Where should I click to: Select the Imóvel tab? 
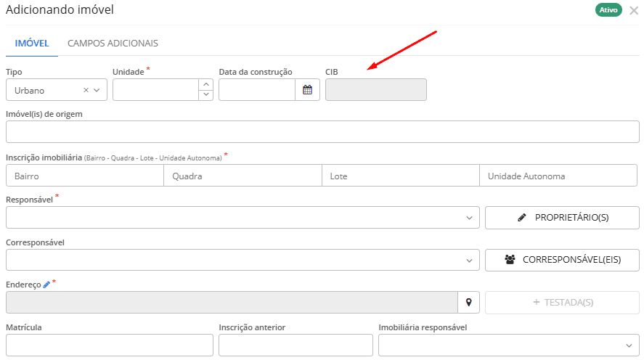pos(32,44)
